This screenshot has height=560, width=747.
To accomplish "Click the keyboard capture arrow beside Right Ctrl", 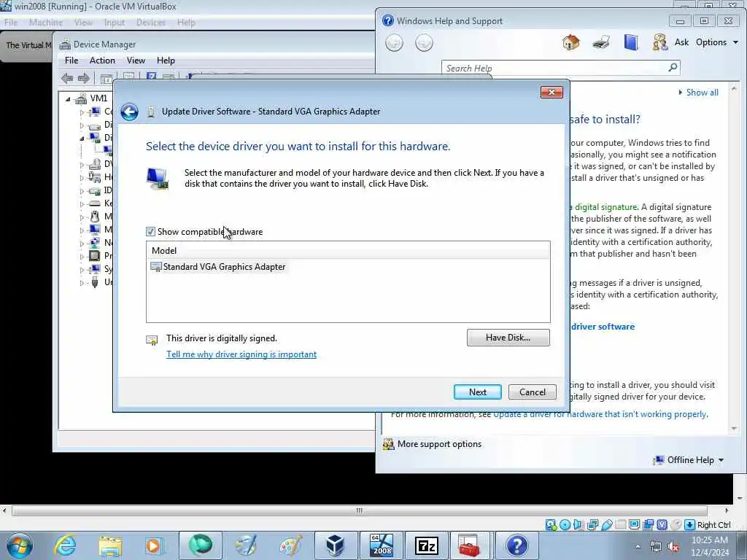I will (689, 525).
